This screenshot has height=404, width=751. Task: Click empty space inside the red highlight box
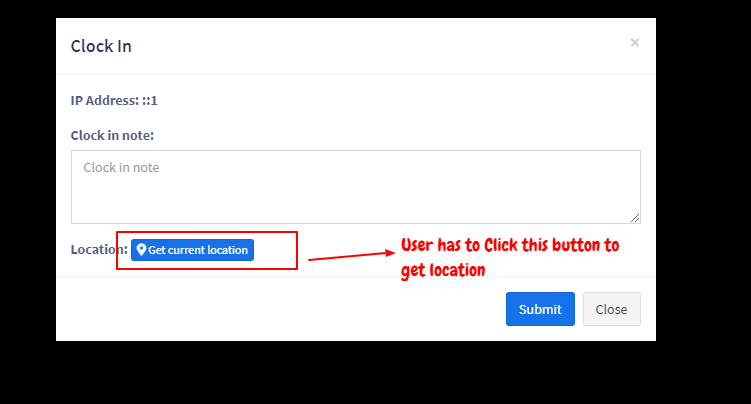[275, 250]
